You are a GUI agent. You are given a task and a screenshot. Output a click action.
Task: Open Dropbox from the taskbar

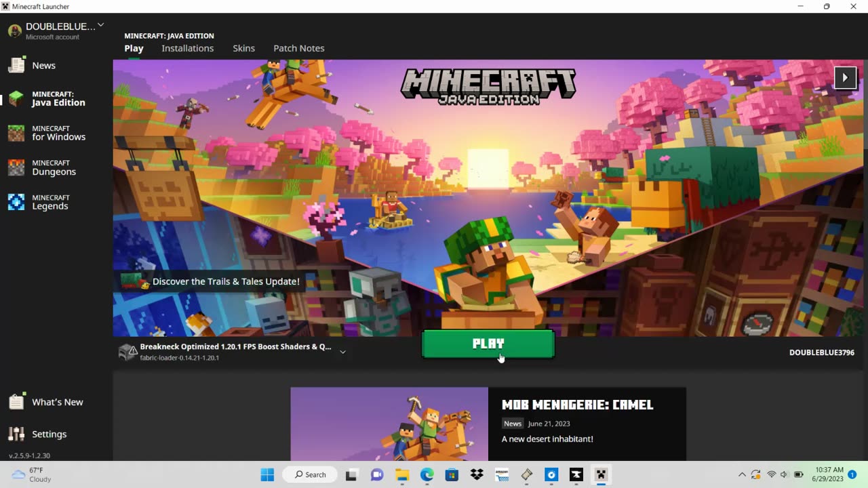[477, 474]
